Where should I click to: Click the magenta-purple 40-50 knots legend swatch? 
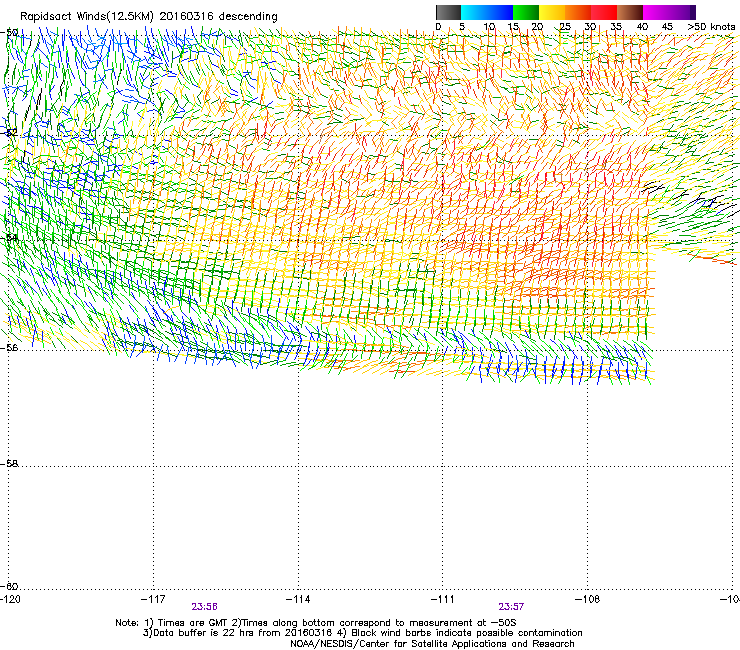669,12
